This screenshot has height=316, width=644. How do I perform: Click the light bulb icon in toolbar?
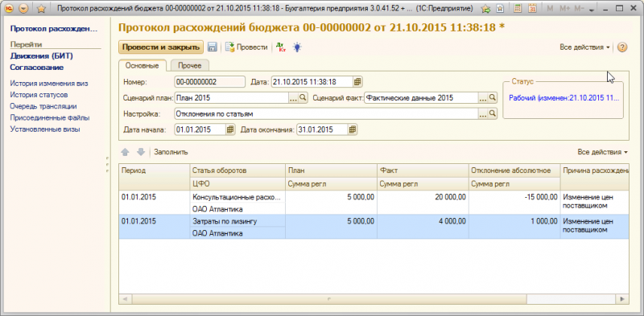[x=297, y=47]
